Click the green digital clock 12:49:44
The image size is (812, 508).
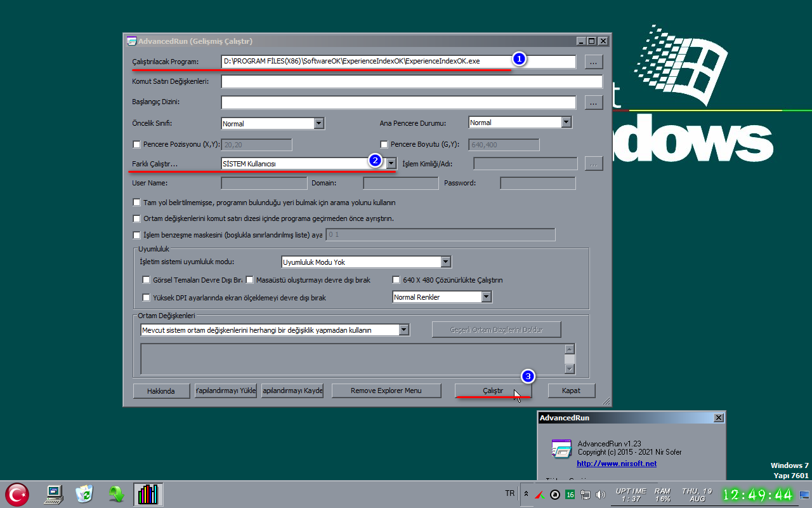coord(759,495)
